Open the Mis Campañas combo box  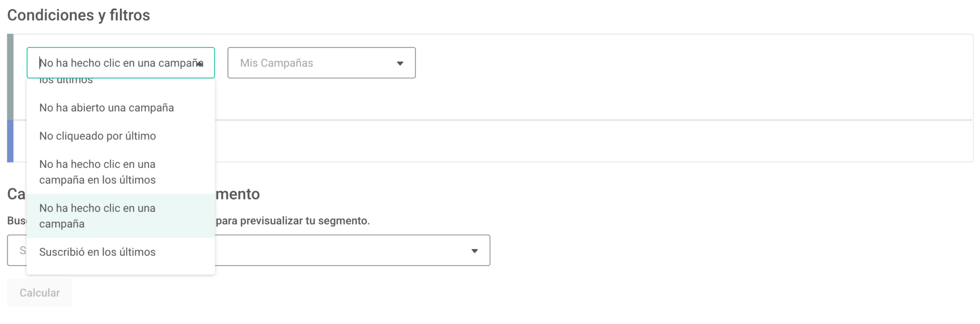tap(321, 63)
